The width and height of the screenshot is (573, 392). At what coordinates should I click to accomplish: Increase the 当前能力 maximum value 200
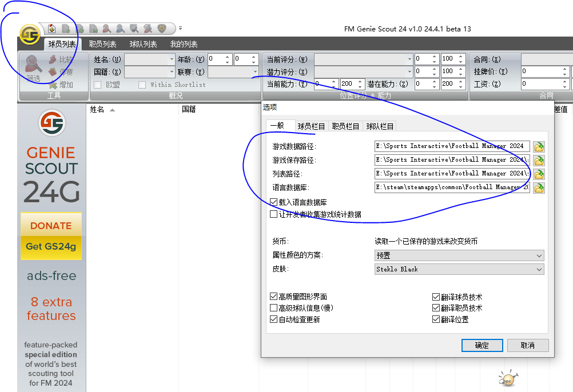click(360, 82)
